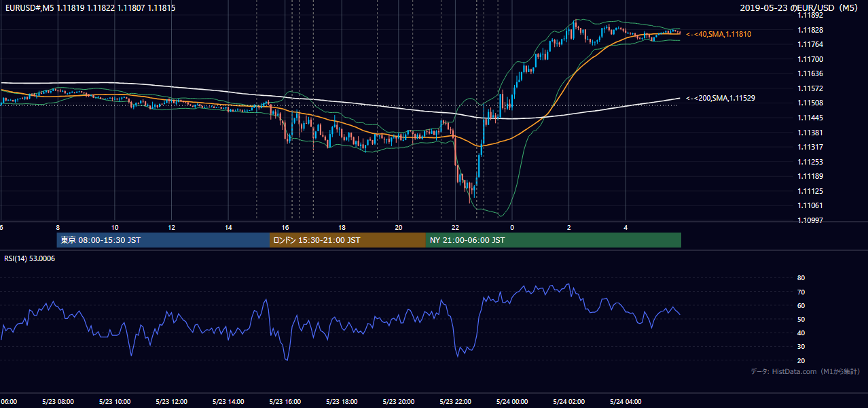This screenshot has width=868, height=408.
Task: Click price axis label 1.11892
Action: pyautogui.click(x=810, y=15)
